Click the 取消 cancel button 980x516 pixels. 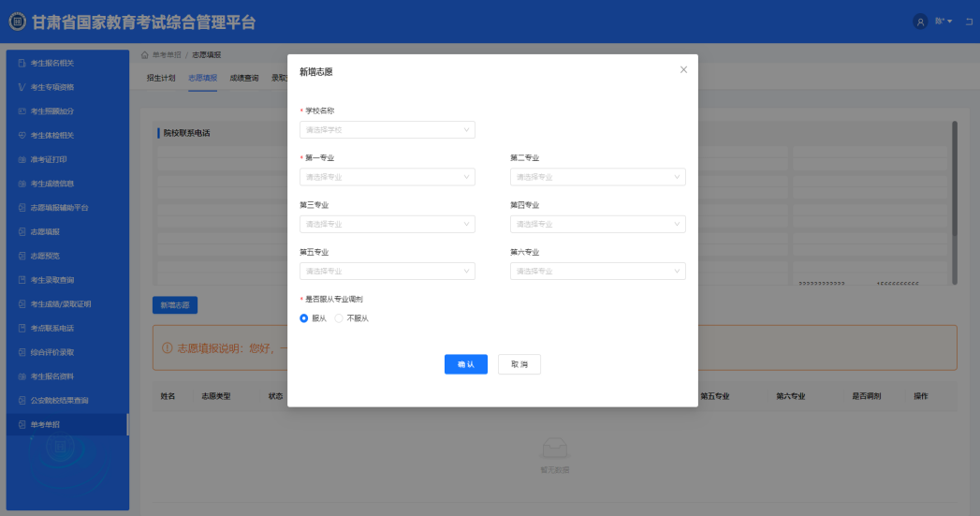[519, 364]
